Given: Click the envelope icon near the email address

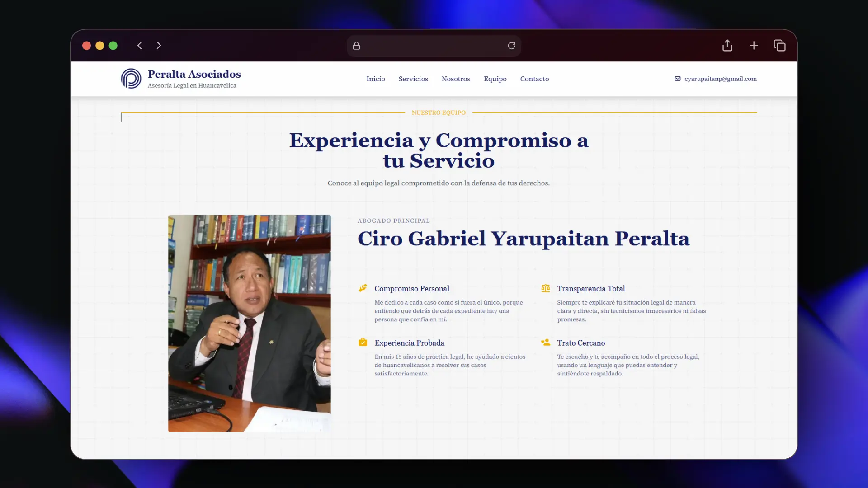Looking at the screenshot, I should (x=677, y=79).
